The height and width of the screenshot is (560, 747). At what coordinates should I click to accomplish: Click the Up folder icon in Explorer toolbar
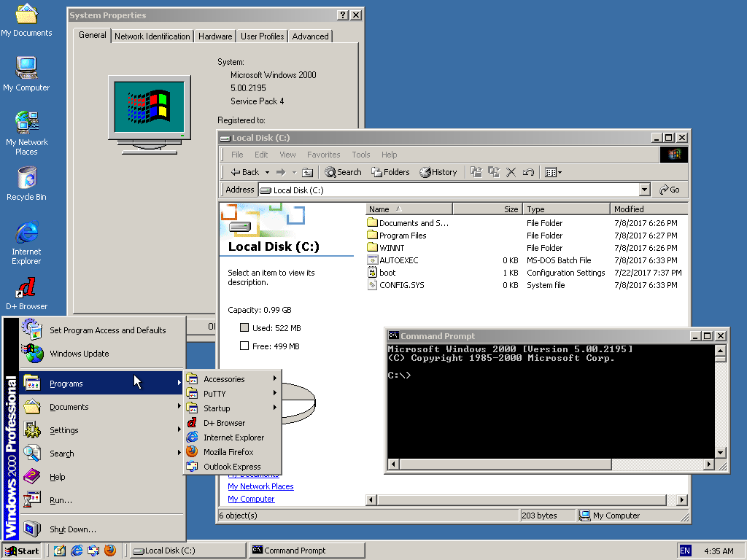point(308,172)
